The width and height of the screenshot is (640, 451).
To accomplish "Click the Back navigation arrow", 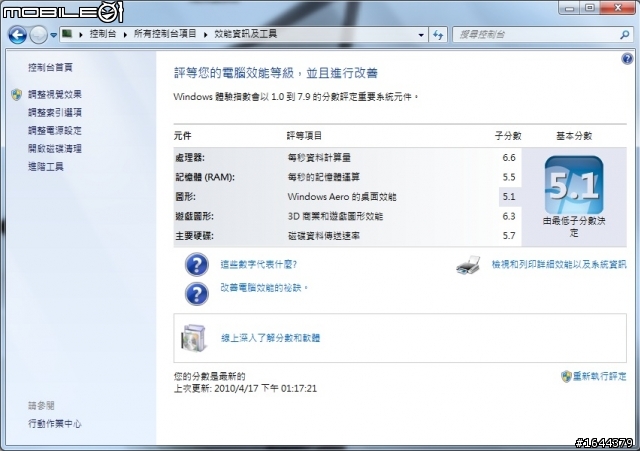I will click(18, 35).
